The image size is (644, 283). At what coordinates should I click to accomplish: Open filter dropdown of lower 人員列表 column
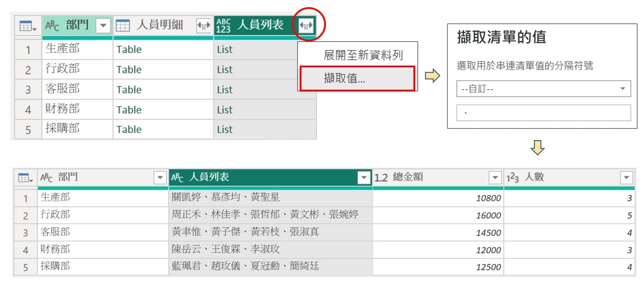(365, 178)
